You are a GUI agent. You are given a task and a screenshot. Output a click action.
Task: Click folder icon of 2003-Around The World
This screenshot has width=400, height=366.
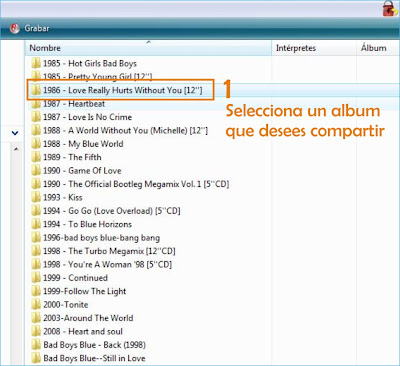coord(36,318)
